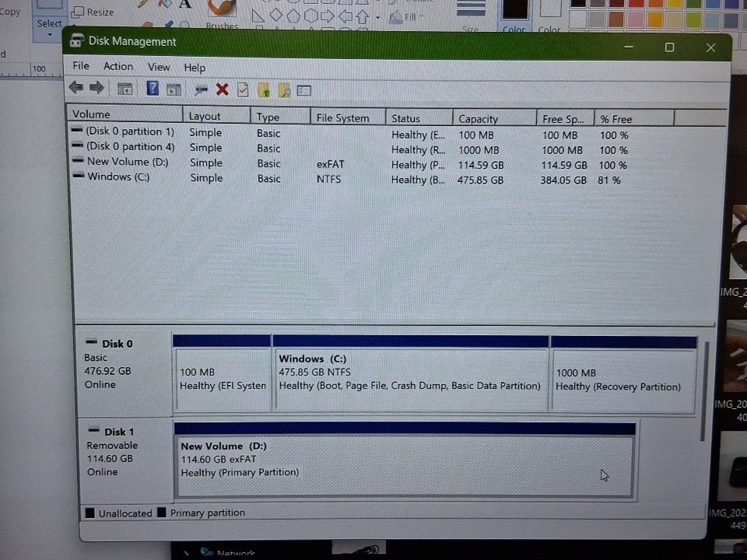Select Color 2 white swatch in Paint
This screenshot has width=747, height=560.
550,9
